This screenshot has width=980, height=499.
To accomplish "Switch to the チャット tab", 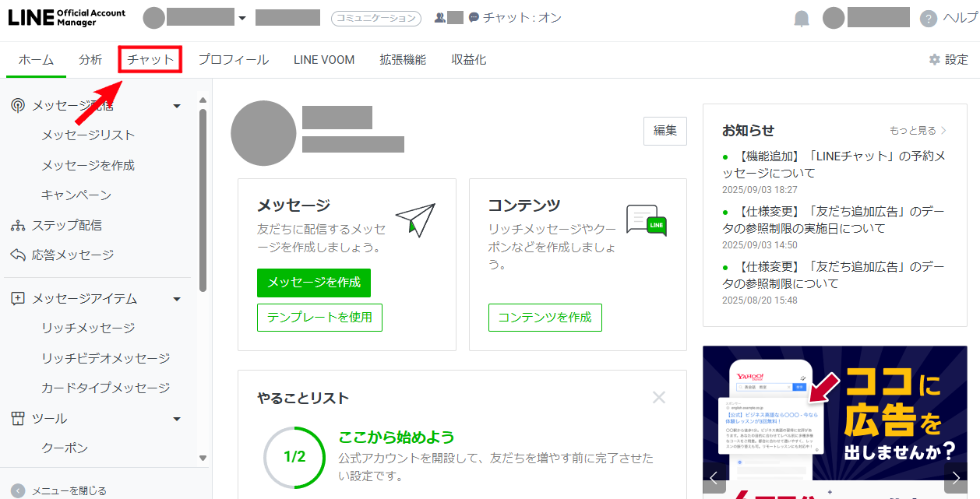I will click(x=150, y=60).
